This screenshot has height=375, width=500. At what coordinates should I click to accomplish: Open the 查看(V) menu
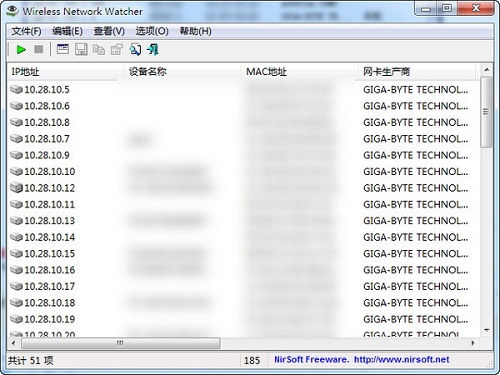coord(109,31)
